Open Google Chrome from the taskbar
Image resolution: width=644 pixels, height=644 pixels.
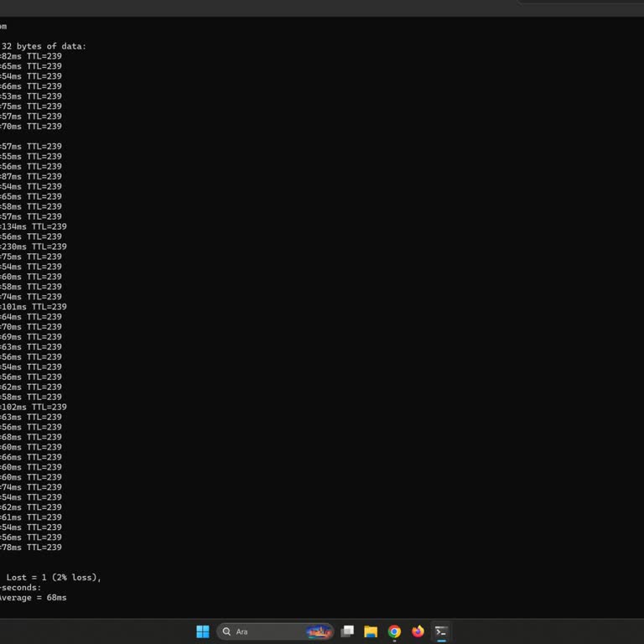394,631
